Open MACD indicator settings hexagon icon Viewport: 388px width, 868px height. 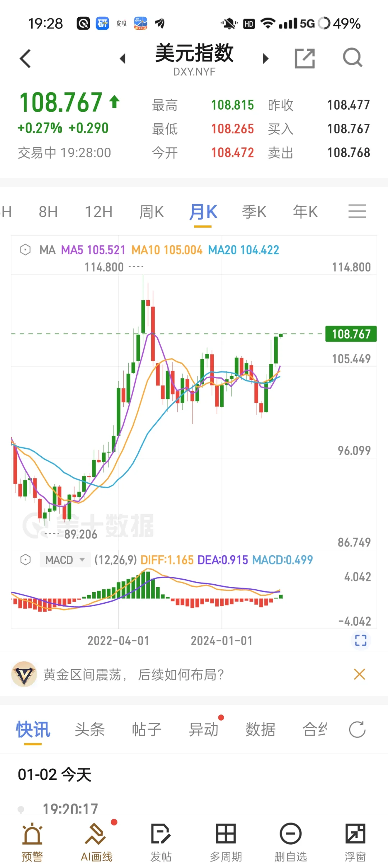click(25, 559)
